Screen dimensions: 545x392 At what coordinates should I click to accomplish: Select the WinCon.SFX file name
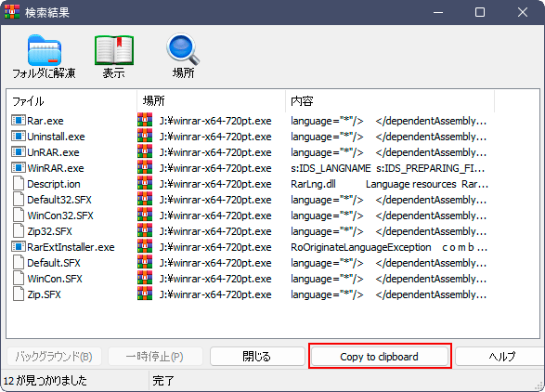[55, 279]
